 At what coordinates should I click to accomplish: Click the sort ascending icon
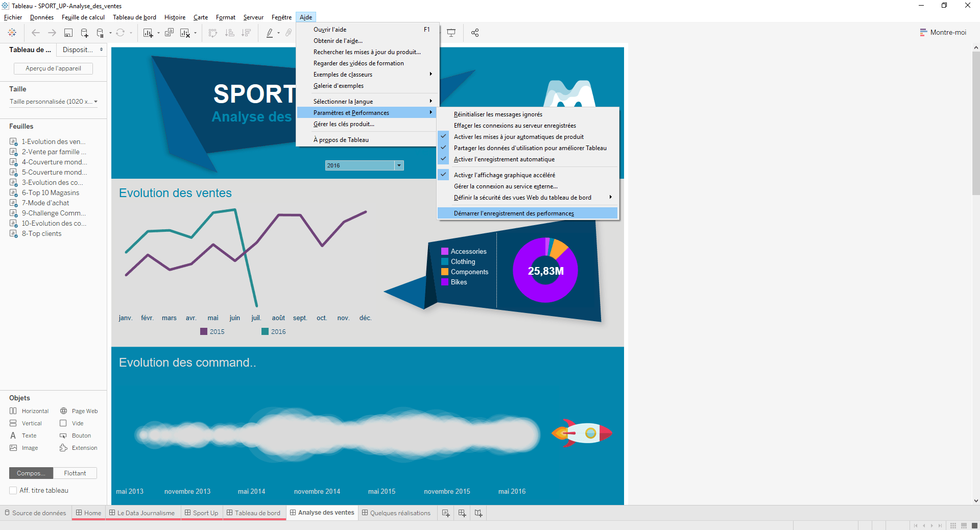click(230, 33)
